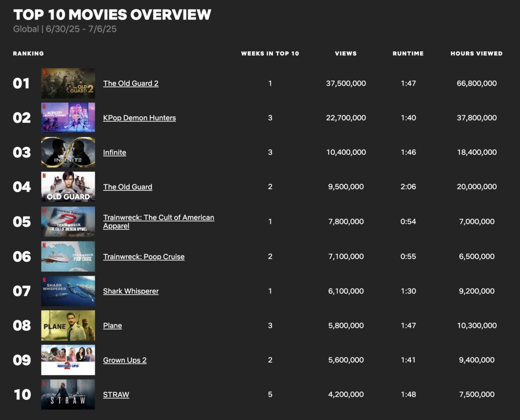Click the KPop Demon Hunters poster thumbnail
Screen dimensions: 520x420
click(68, 118)
